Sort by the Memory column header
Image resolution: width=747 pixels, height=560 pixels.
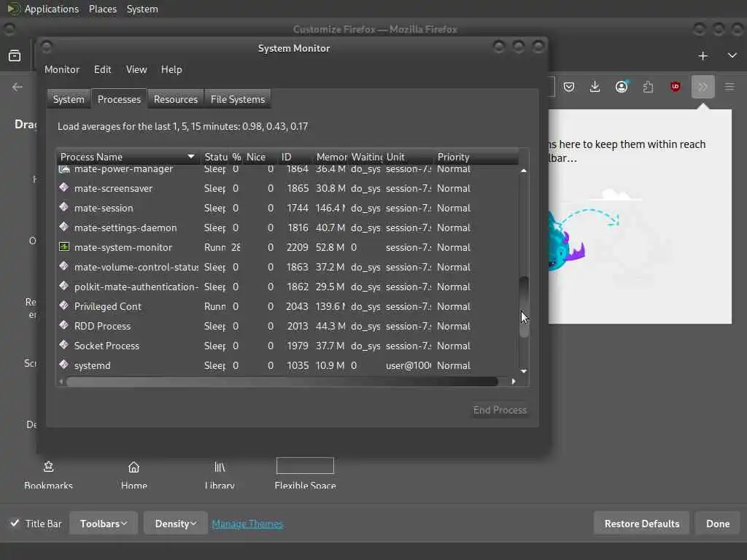point(331,157)
